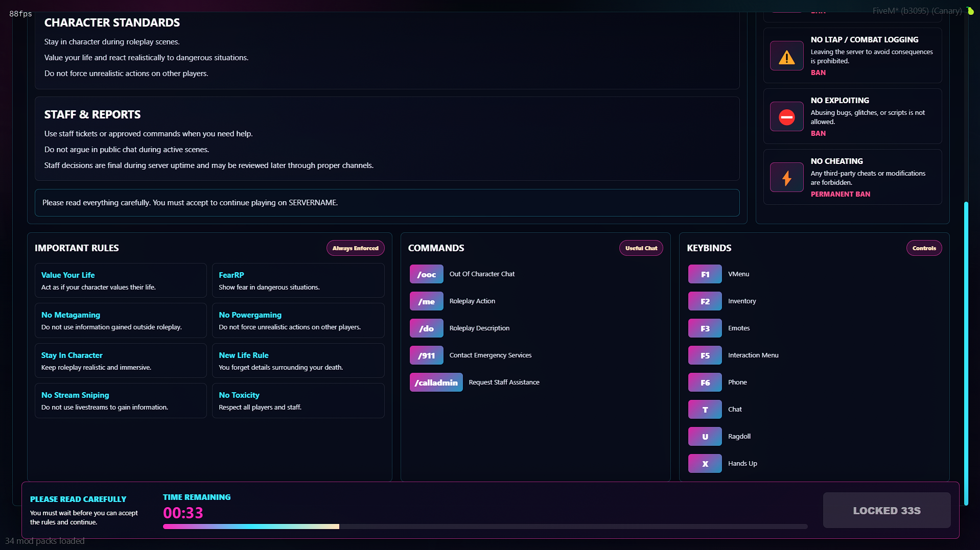The image size is (980, 550).
Task: Click the /me command badge
Action: point(426,301)
